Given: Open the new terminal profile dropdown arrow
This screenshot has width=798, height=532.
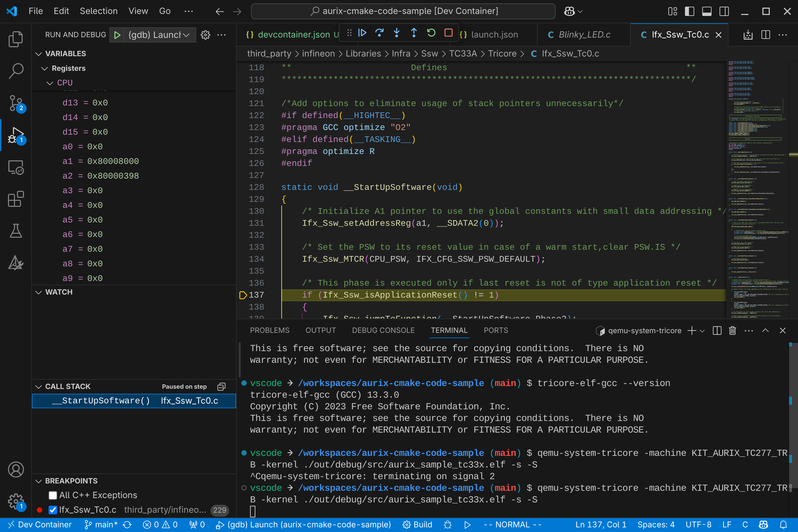Looking at the screenshot, I should tap(702, 331).
